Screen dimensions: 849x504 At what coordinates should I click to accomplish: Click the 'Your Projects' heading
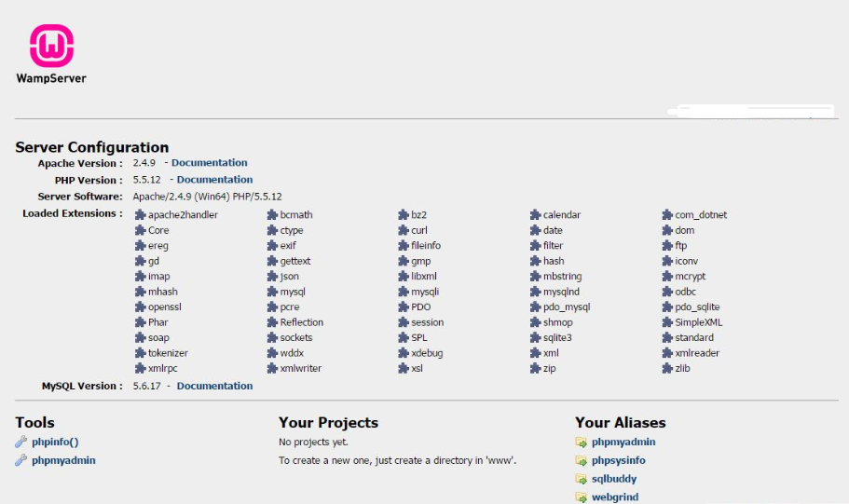click(328, 422)
